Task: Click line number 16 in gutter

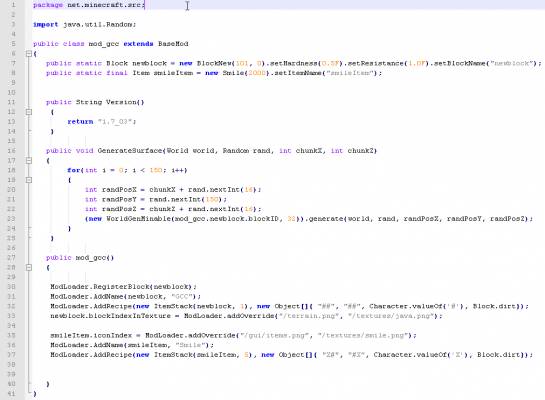Action: point(11,151)
